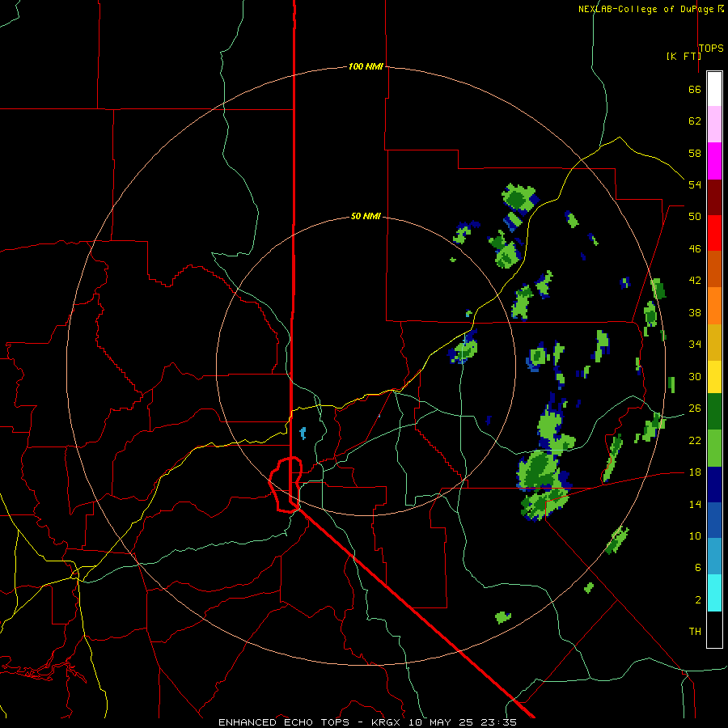Click the gold 34-38 kft legend swatch
The image size is (728, 728).
click(x=714, y=342)
